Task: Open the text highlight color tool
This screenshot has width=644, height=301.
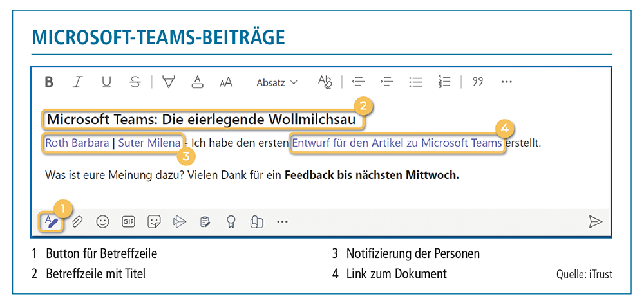Action: pos(168,82)
